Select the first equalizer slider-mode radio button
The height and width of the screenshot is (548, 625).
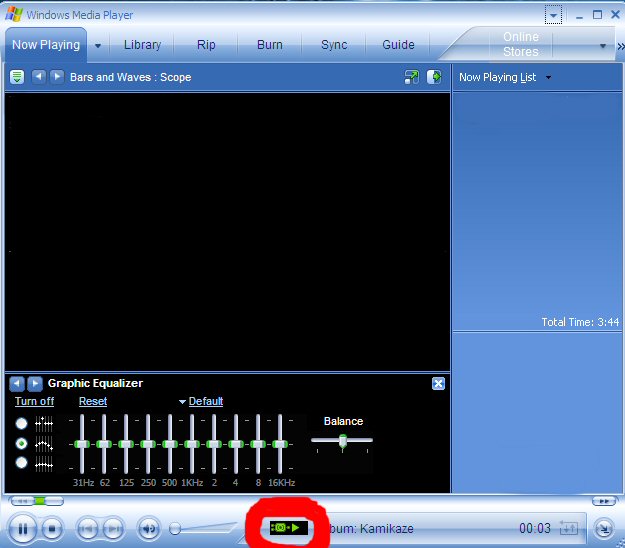(22, 423)
